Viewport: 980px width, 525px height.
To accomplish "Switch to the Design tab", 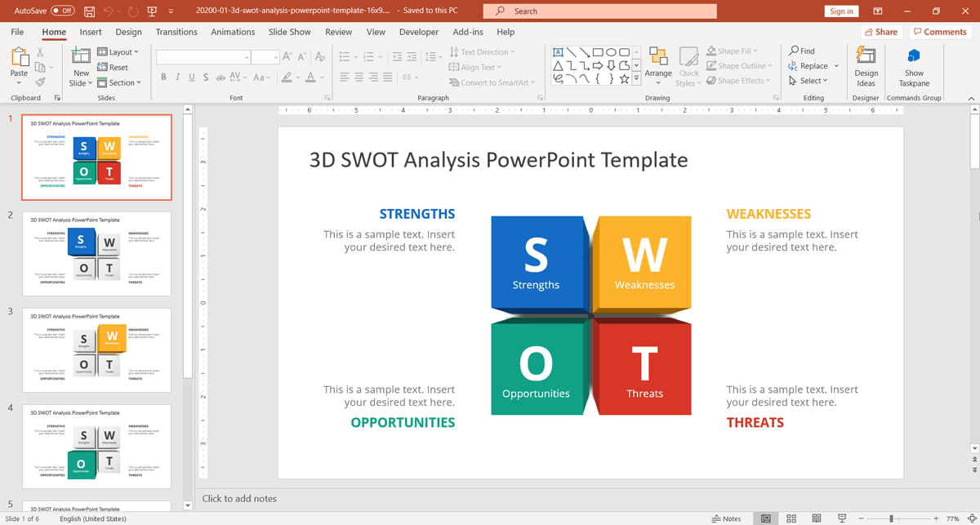I will click(128, 32).
